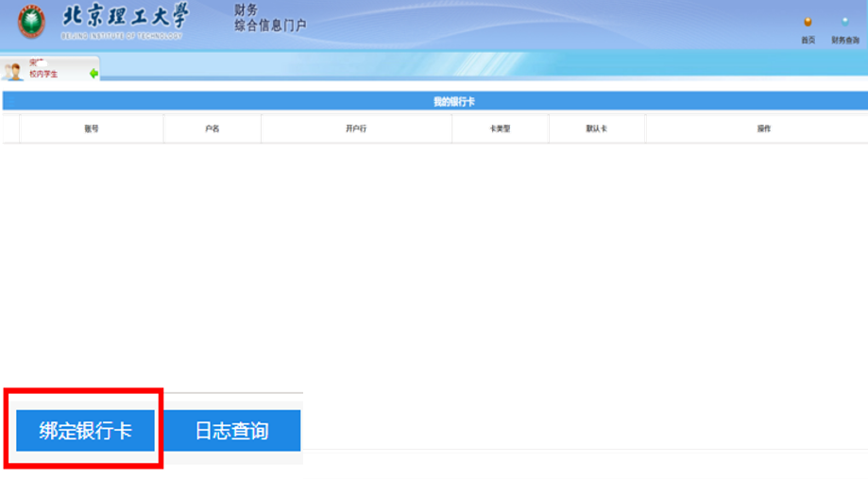Click the 财务综合信息门户 portal title

269,18
